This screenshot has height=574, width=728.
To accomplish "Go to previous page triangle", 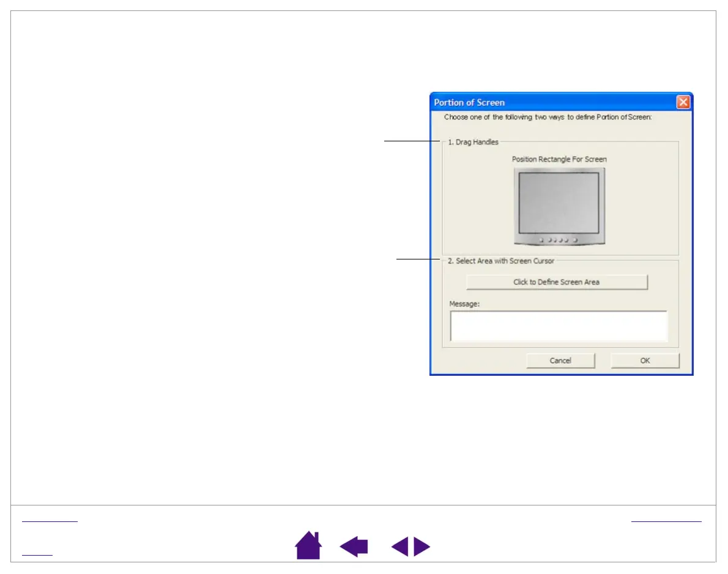I will 399,546.
